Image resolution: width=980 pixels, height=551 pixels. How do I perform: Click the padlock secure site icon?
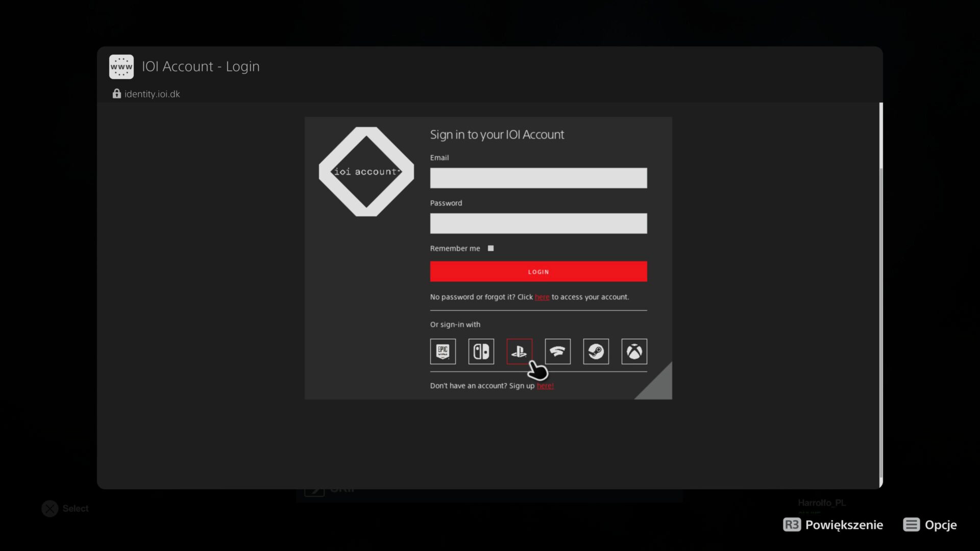coord(117,94)
